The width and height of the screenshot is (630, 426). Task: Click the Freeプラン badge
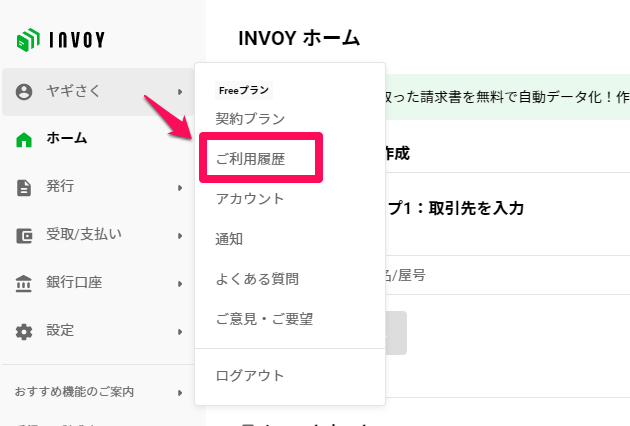pos(244,90)
